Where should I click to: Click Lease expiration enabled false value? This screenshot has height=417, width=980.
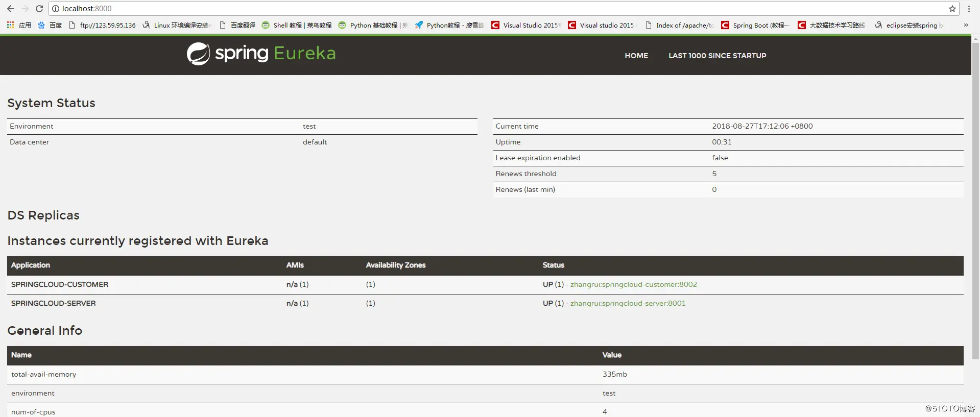click(x=720, y=158)
